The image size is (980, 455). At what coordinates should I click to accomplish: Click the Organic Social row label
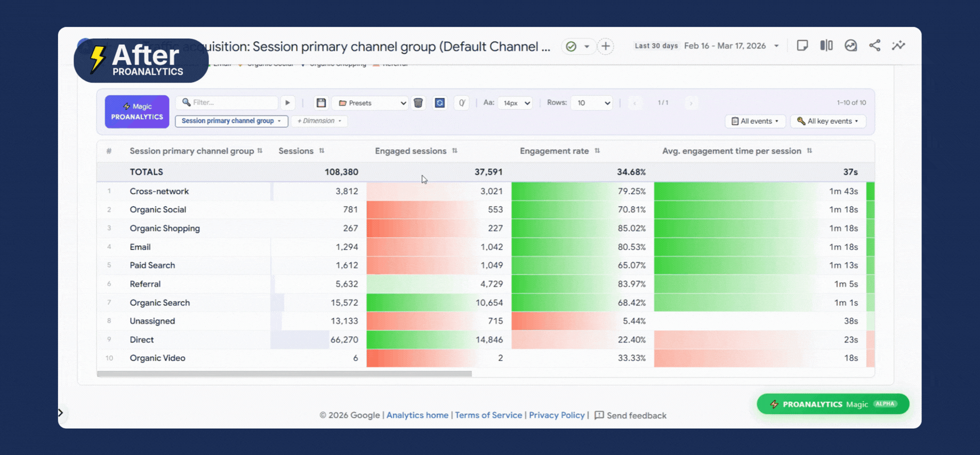coord(158,210)
